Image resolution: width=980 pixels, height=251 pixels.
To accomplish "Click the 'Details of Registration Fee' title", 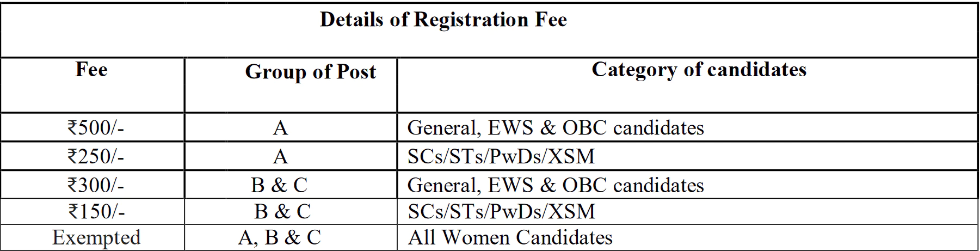I will pos(443,20).
